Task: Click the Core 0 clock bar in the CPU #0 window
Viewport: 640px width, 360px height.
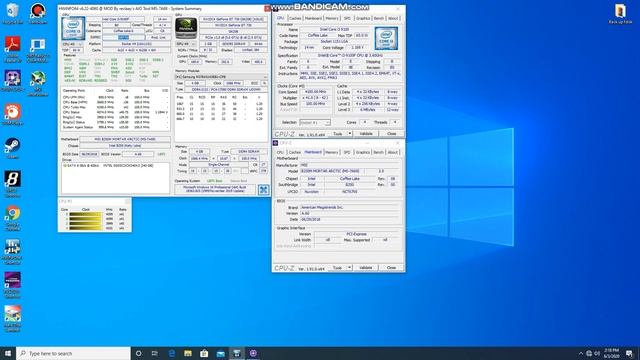Action: click(x=85, y=214)
